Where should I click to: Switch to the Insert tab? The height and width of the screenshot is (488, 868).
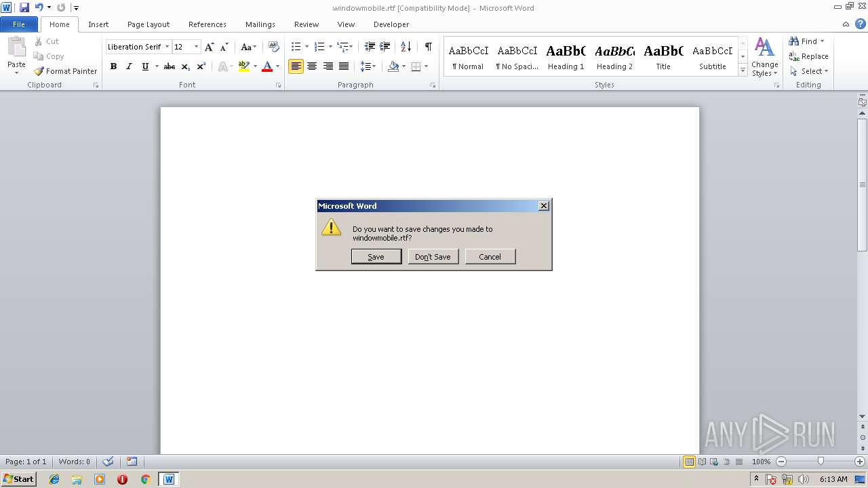pyautogui.click(x=98, y=24)
